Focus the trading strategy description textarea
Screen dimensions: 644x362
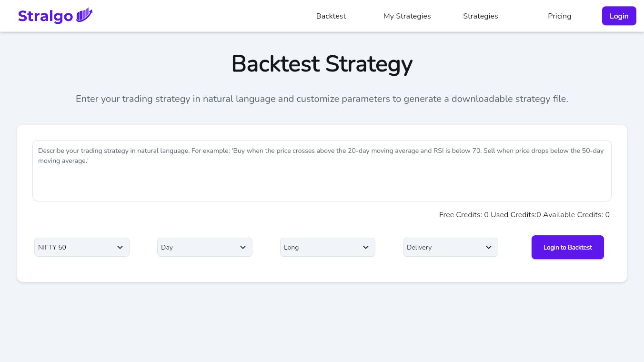tap(322, 171)
